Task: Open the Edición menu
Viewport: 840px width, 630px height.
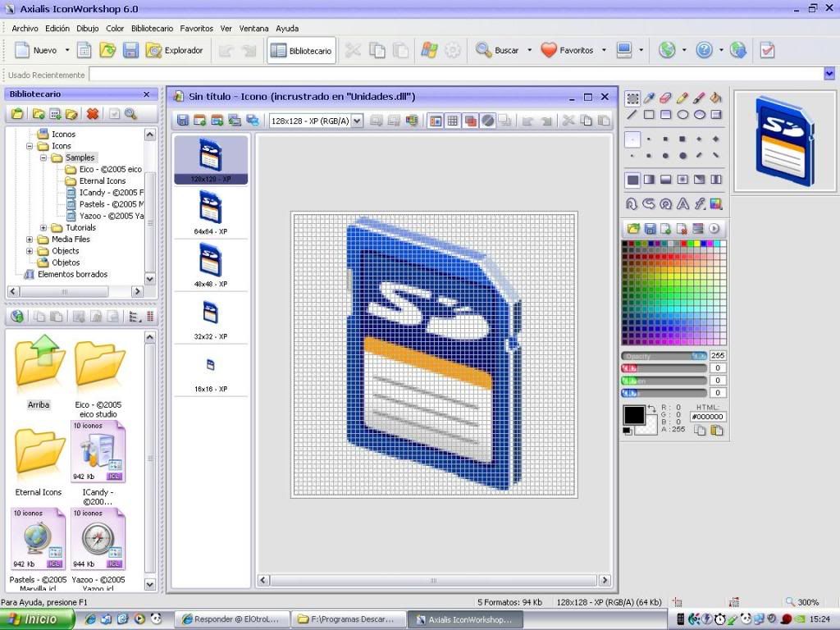Action: point(57,29)
